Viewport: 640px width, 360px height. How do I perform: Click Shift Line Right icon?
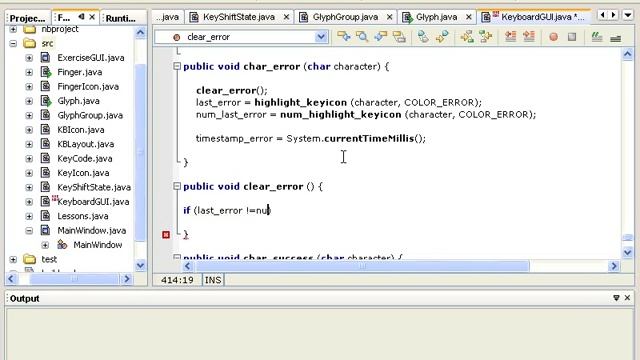pos(529,37)
